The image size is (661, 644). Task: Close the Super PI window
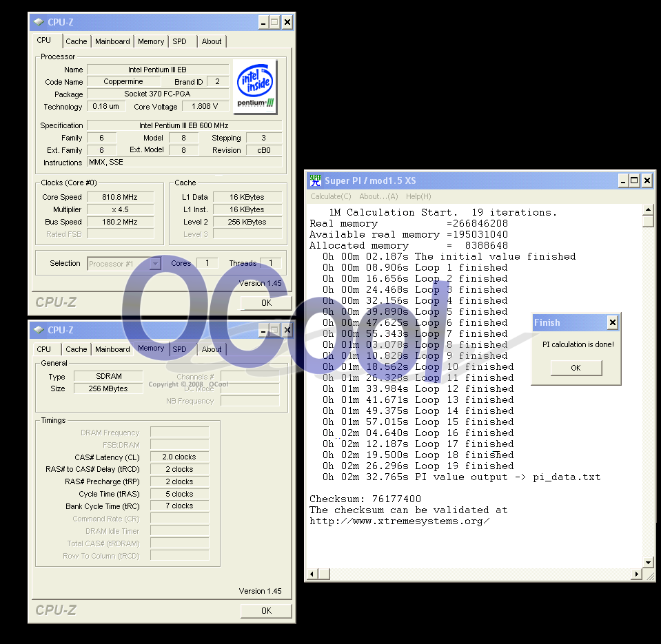647,181
